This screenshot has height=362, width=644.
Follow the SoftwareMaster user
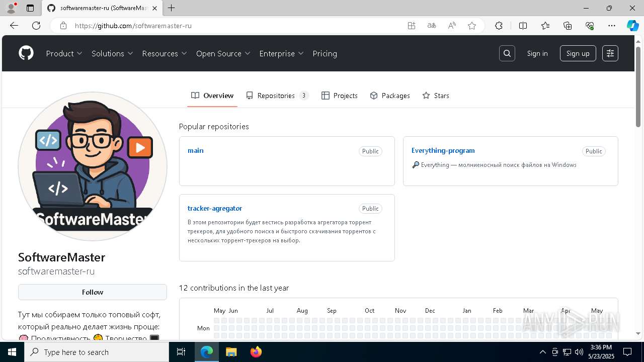tap(93, 292)
